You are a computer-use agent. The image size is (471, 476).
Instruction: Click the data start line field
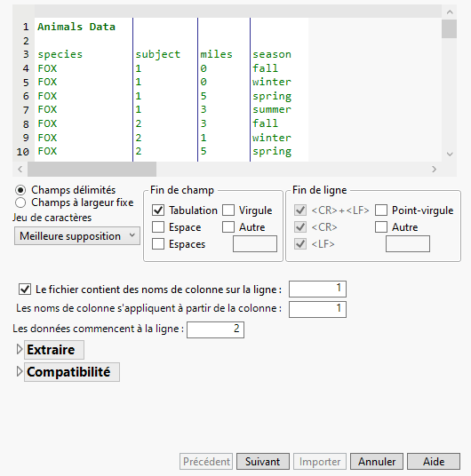[x=215, y=329]
